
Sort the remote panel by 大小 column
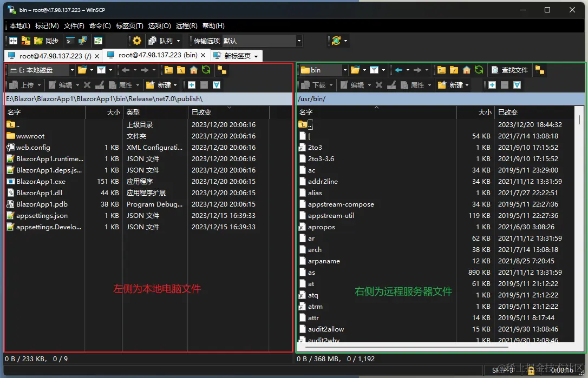click(x=475, y=112)
